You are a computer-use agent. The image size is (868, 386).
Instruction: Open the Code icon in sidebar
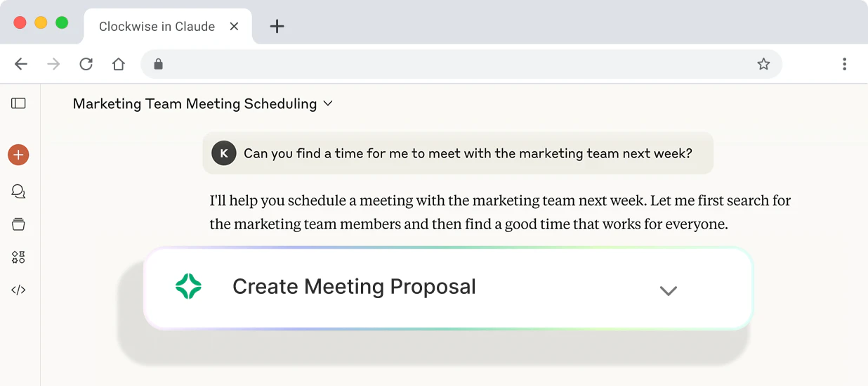tap(18, 290)
